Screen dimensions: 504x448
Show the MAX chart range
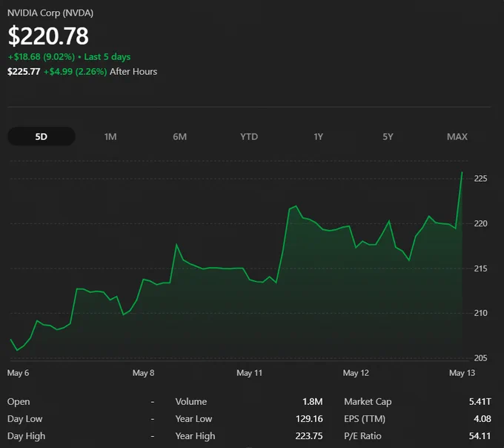(457, 136)
